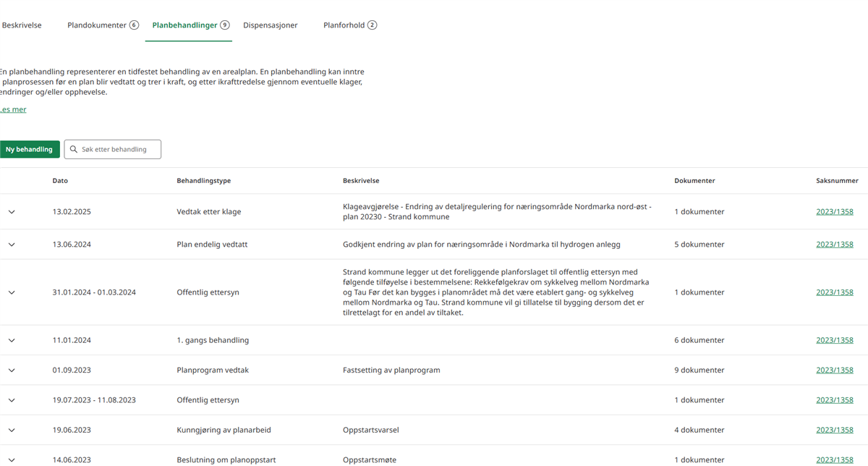Screen dimensions: 868x466
Task: Expand the 14.06.2023 Beslutning om planoppstart row
Action: click(x=12, y=459)
